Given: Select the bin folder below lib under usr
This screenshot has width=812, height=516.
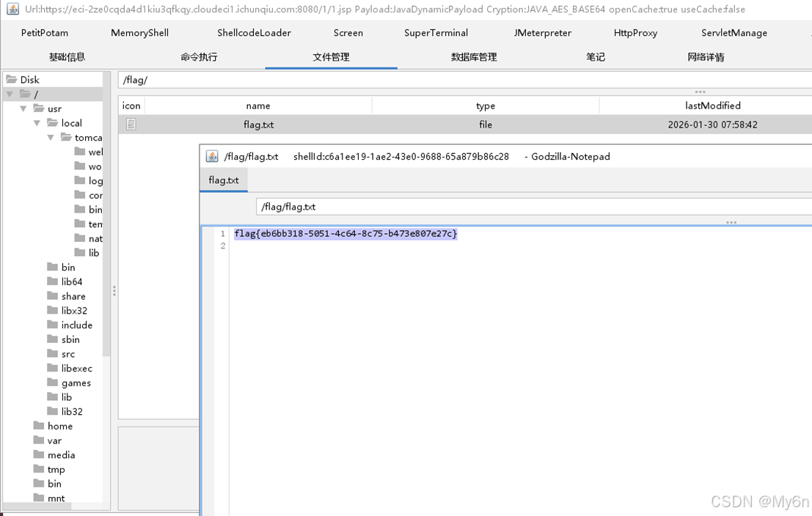Looking at the screenshot, I should (x=61, y=267).
